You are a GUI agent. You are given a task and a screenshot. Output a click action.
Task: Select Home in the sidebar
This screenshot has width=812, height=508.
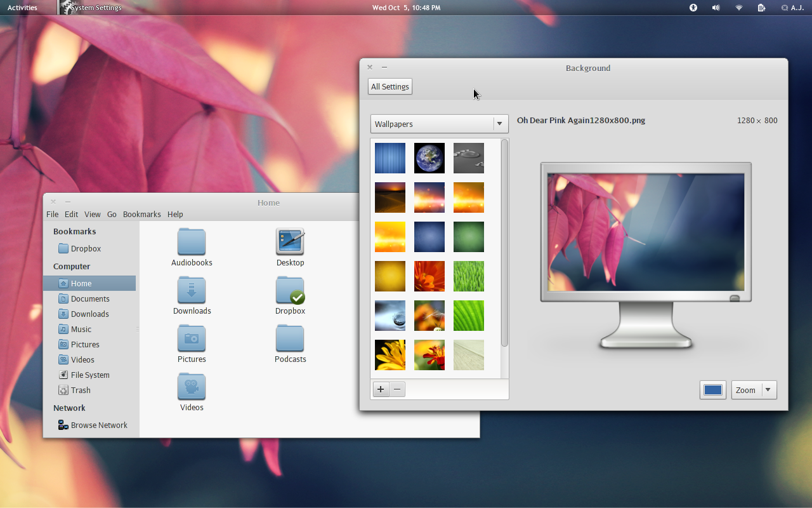coord(89,283)
